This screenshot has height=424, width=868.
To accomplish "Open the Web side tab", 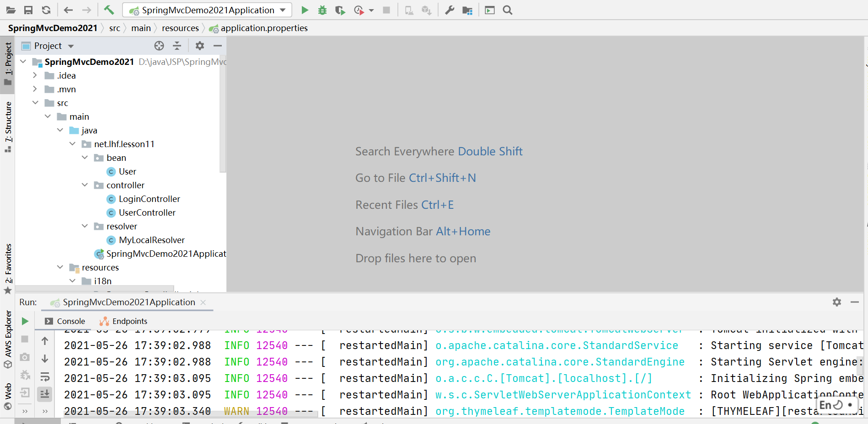I will click(x=8, y=397).
